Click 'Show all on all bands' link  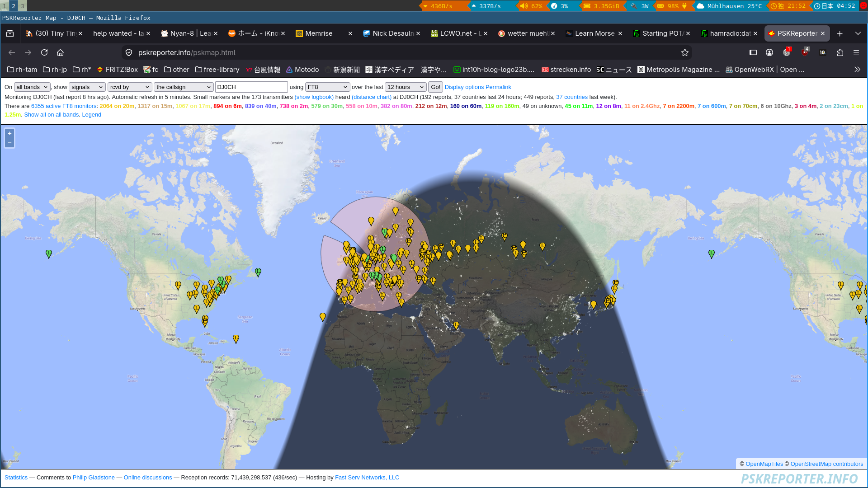[x=52, y=115]
